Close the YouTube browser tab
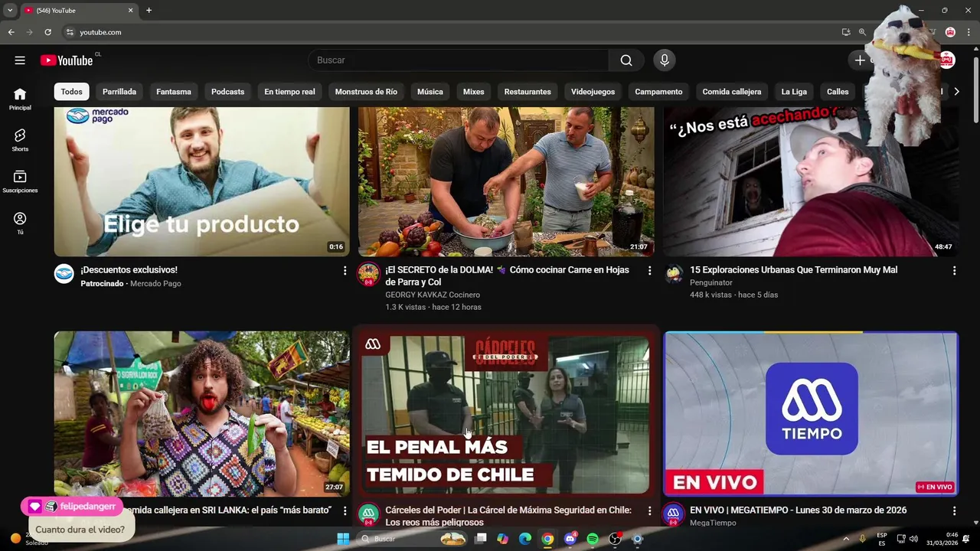 point(130,11)
